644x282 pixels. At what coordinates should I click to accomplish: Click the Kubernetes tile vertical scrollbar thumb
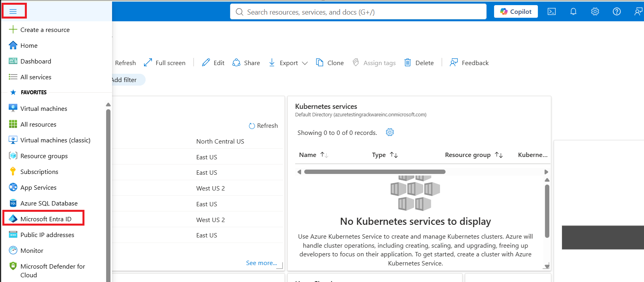547,211
